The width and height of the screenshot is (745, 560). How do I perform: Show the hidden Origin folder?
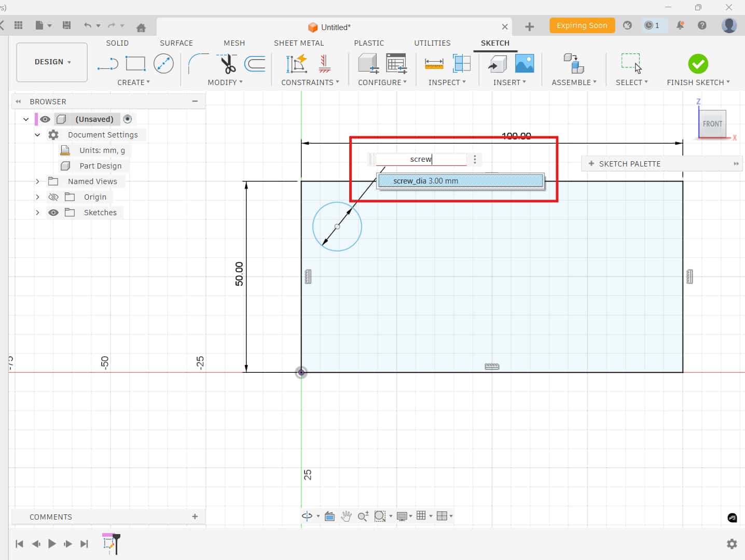click(x=53, y=197)
